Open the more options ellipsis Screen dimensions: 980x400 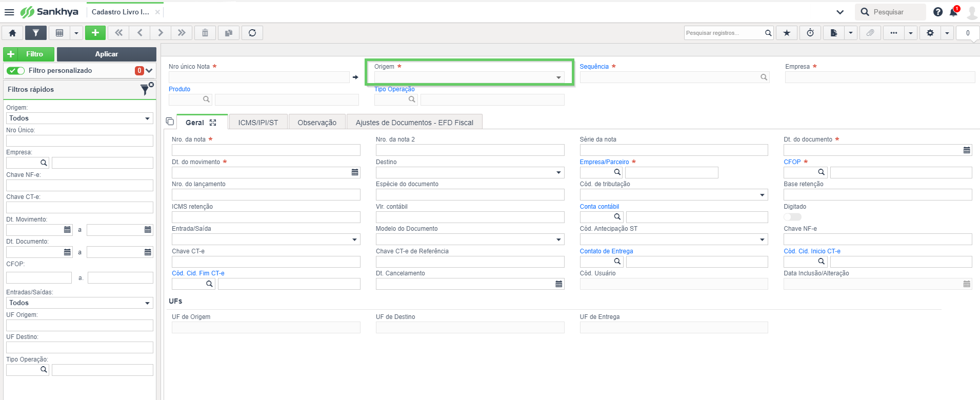894,33
